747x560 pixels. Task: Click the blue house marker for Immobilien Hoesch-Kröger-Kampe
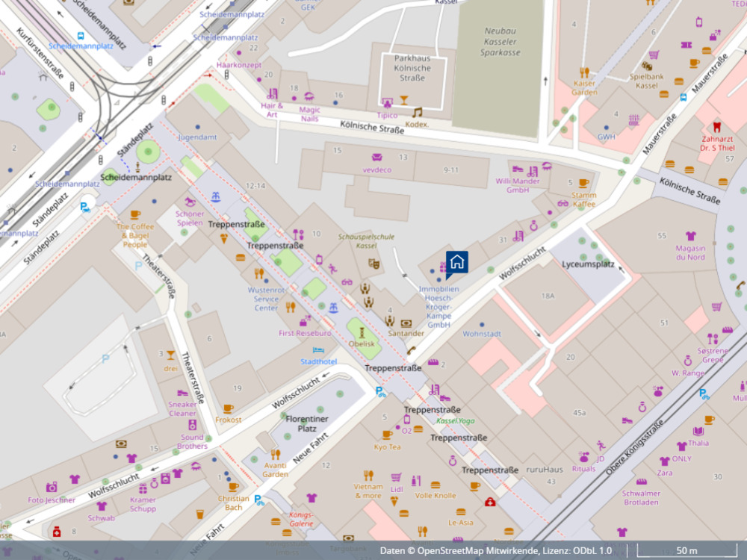(x=457, y=262)
